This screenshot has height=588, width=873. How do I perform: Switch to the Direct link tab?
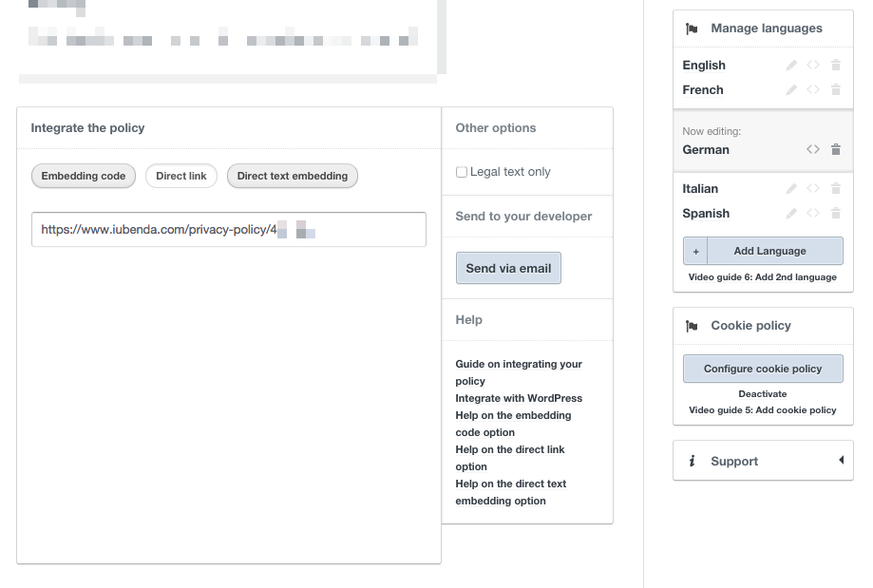pyautogui.click(x=181, y=176)
